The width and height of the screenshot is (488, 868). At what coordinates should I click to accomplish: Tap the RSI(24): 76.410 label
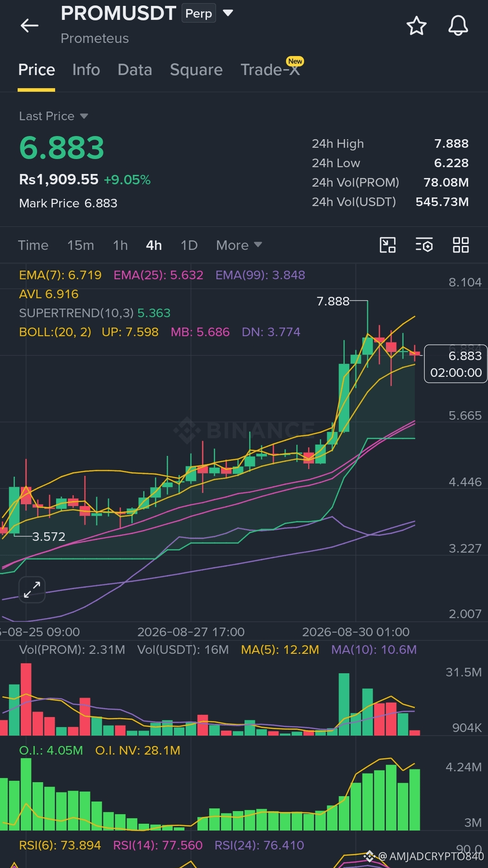[x=259, y=845]
